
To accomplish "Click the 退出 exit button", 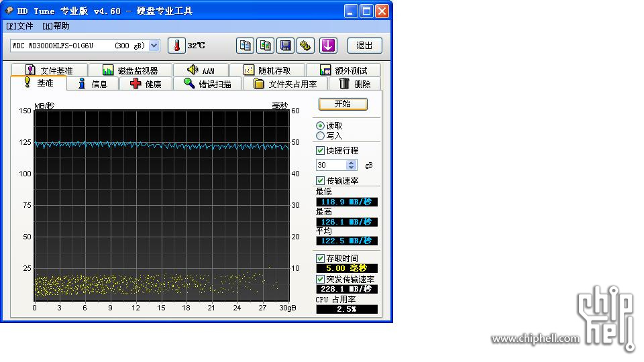I will [364, 46].
